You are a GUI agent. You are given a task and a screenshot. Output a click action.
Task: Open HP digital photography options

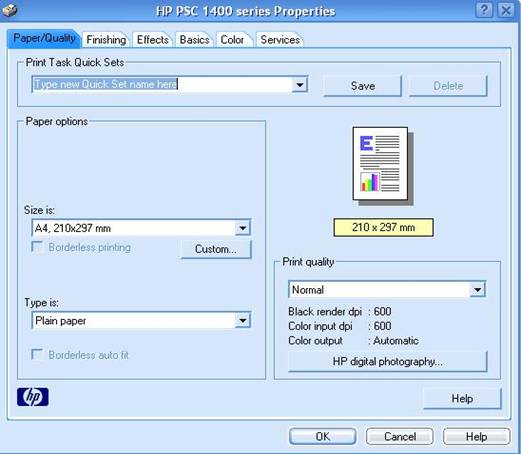388,361
